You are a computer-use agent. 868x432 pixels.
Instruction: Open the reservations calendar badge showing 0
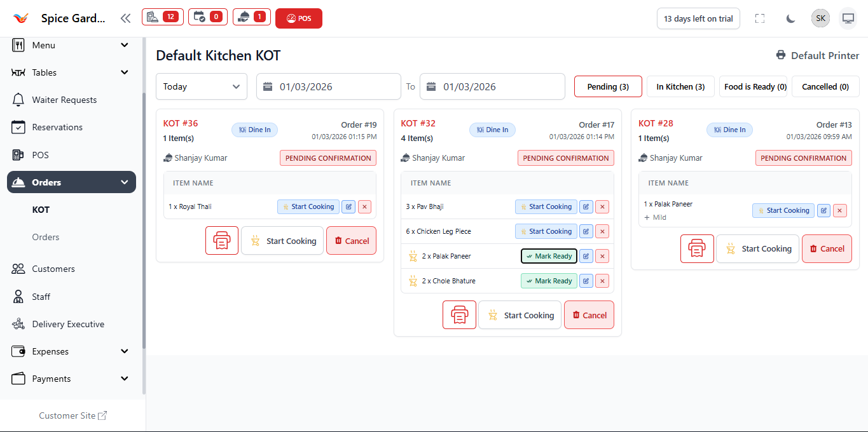pyautogui.click(x=207, y=18)
